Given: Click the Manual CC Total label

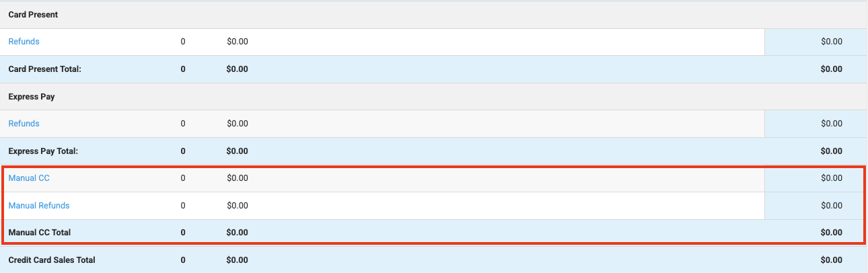Looking at the screenshot, I should tap(40, 233).
